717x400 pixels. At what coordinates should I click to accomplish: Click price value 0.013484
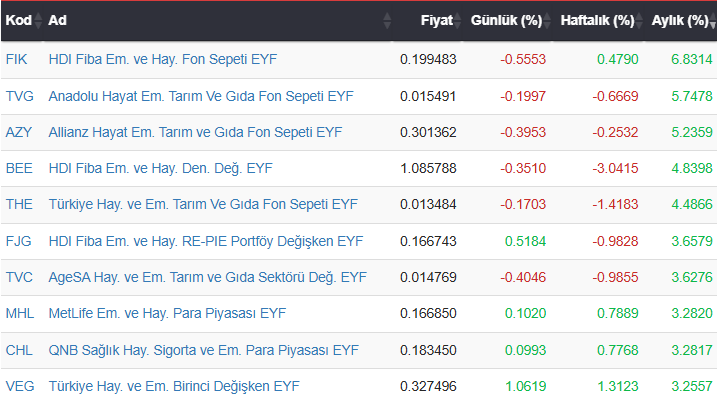(428, 204)
